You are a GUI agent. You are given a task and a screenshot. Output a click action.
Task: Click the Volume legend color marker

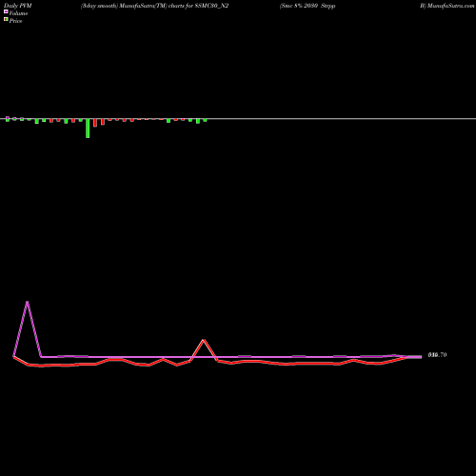6,11
